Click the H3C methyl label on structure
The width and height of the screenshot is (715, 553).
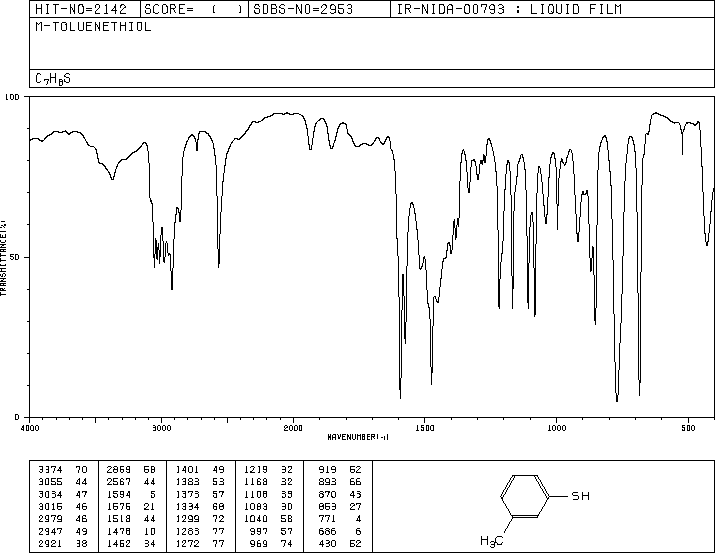point(492,541)
